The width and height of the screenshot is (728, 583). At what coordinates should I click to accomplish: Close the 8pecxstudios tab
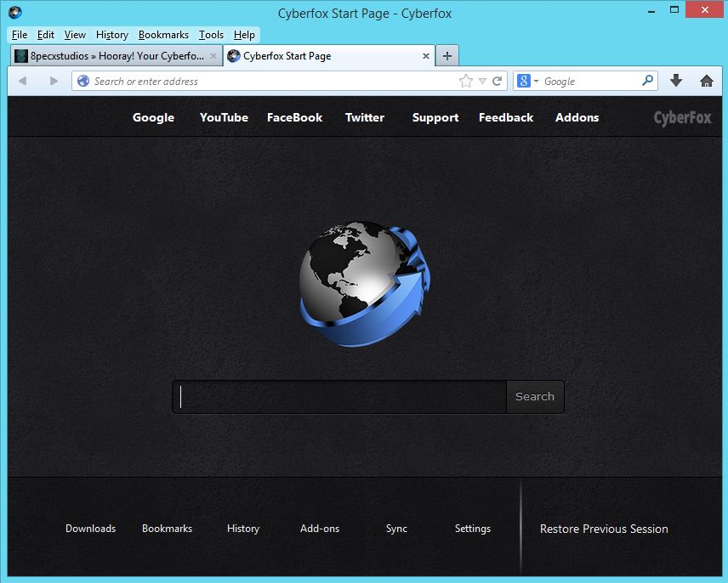coord(213,56)
